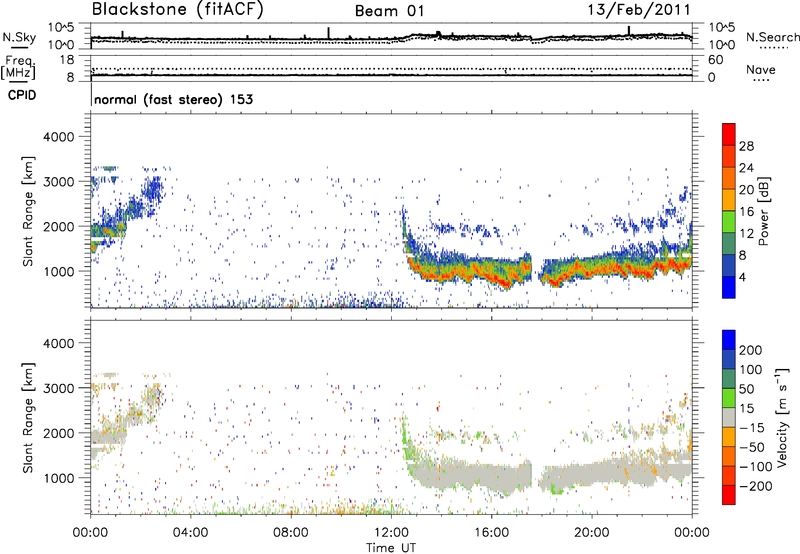
Task: Click the 4000 label on power panel axis
Action: pyautogui.click(x=58, y=137)
